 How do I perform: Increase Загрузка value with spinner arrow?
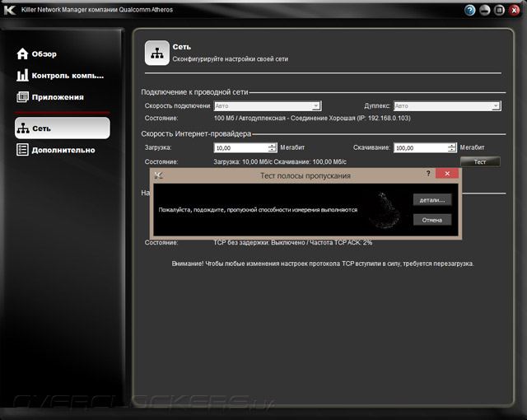coord(273,145)
